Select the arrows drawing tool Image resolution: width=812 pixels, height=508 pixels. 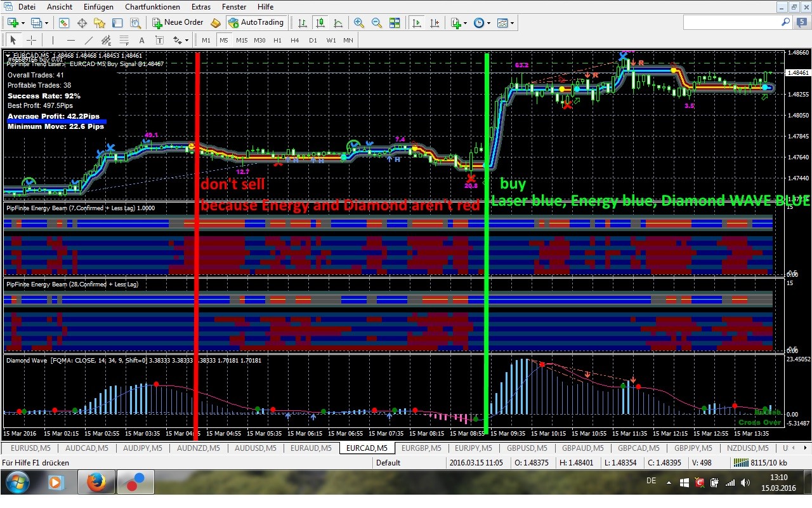click(176, 40)
